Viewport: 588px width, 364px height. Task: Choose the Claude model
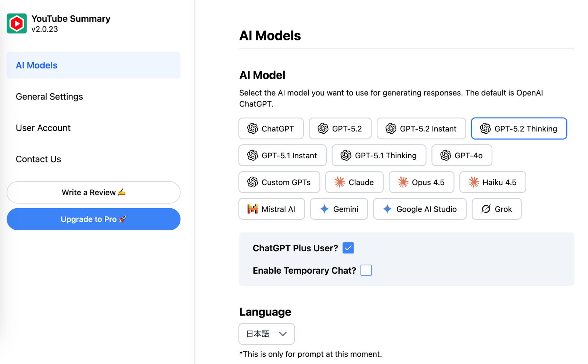point(354,182)
